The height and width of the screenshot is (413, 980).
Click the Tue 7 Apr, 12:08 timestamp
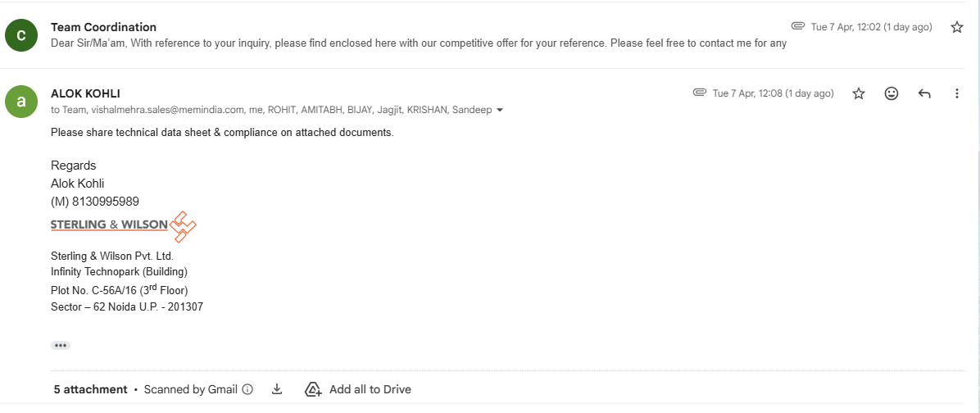coord(773,93)
